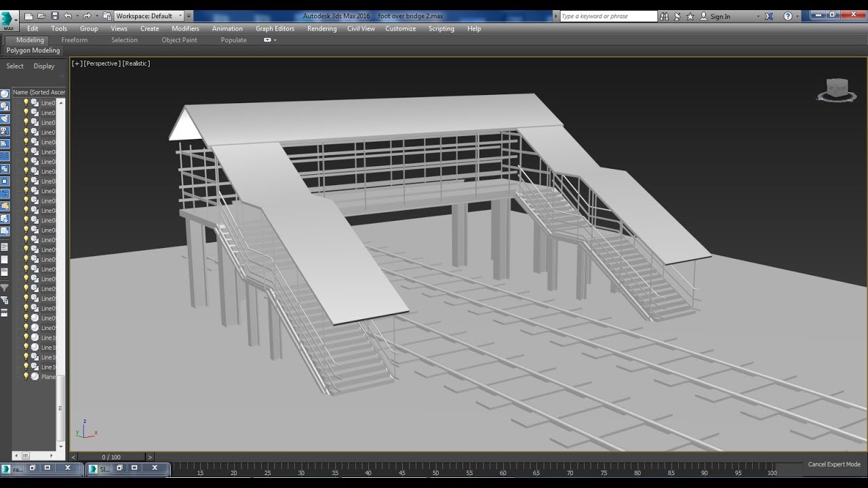Click the ViewCube in the viewport

click(836, 89)
